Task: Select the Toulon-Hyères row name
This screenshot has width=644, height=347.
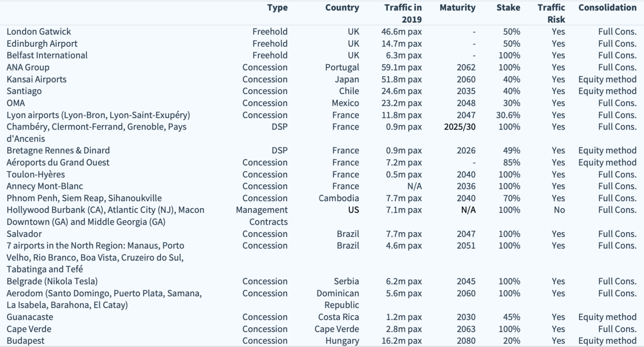Action: 35,174
